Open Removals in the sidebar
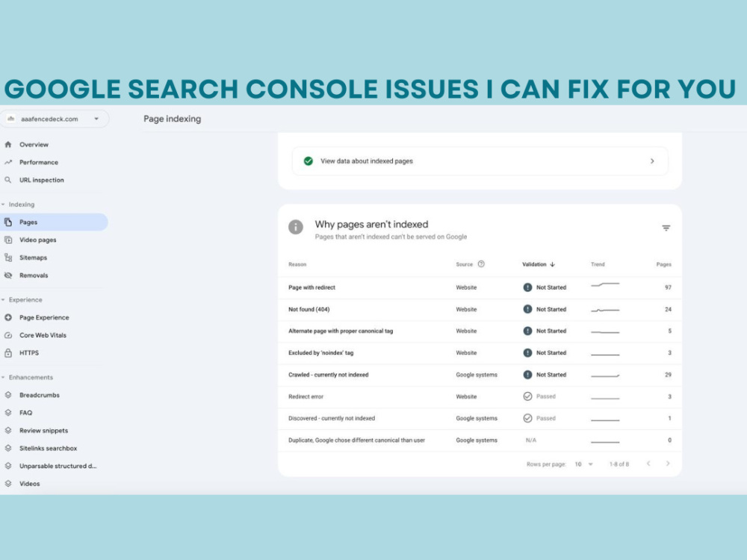747x560 pixels. click(34, 276)
